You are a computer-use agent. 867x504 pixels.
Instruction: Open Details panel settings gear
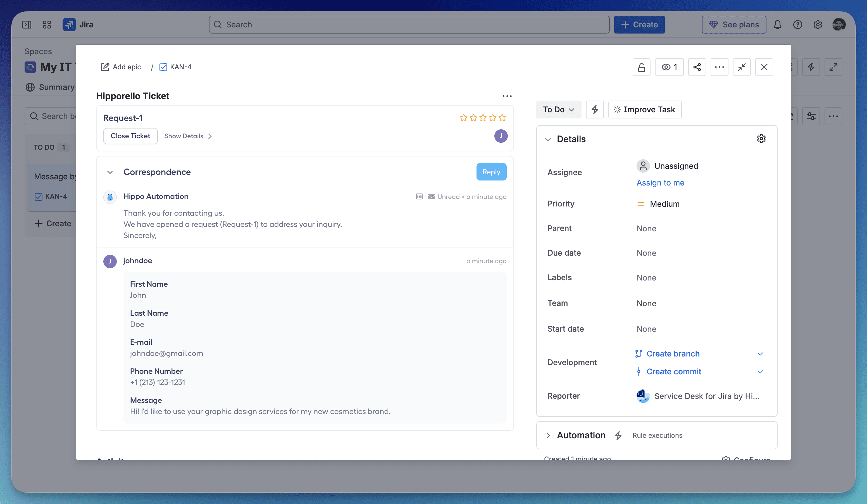761,139
